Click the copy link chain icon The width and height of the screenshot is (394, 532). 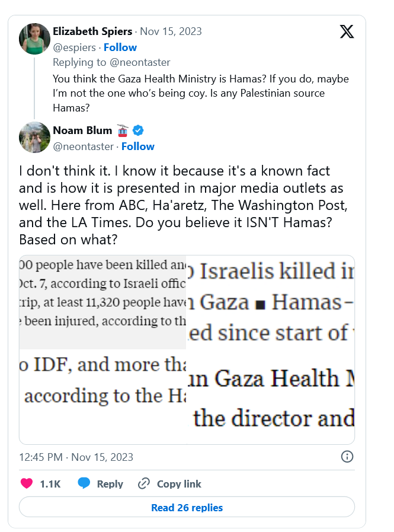143,484
